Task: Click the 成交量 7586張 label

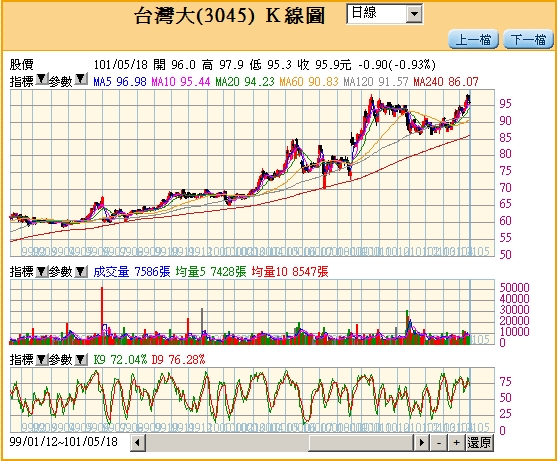Action: click(132, 272)
